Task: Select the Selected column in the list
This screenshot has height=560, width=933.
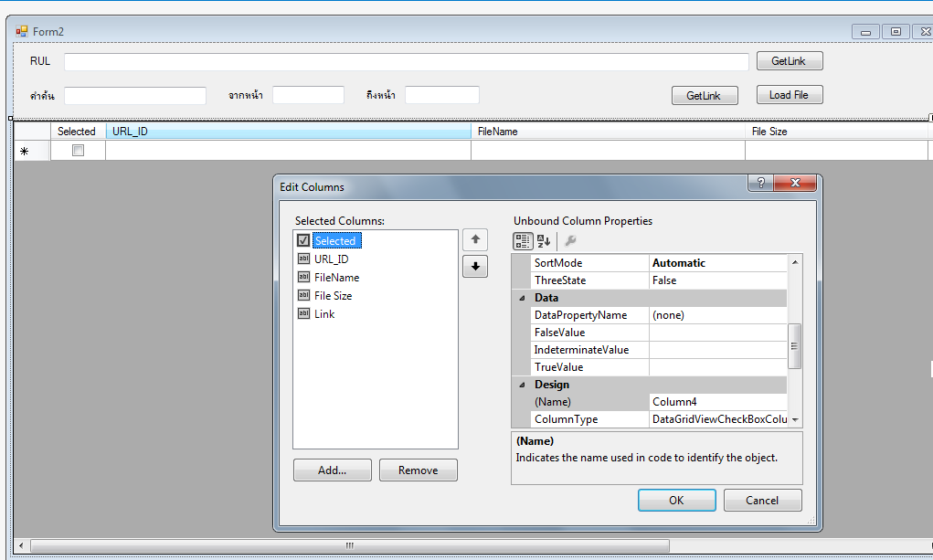Action: [x=337, y=240]
